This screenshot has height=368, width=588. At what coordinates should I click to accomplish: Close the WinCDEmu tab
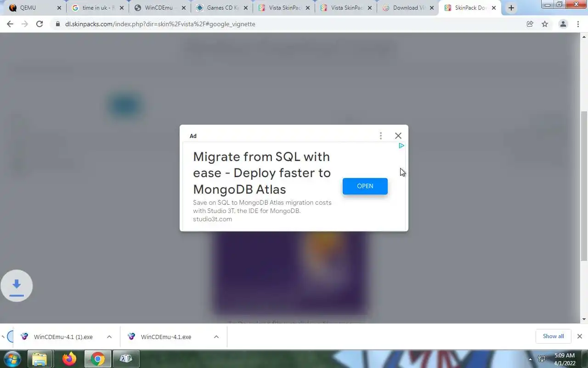183,8
